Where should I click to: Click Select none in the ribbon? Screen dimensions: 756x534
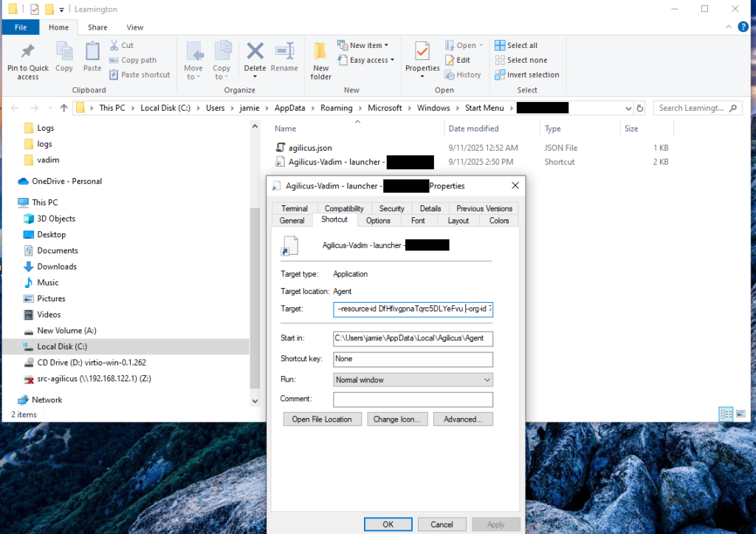click(x=521, y=61)
